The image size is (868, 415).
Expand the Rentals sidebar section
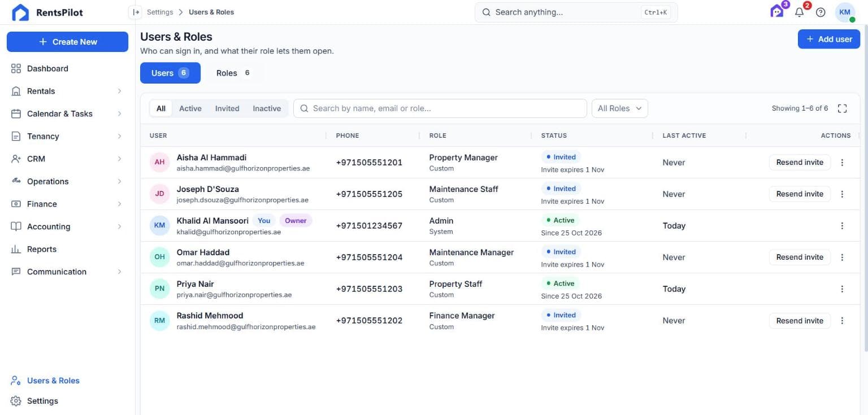67,91
